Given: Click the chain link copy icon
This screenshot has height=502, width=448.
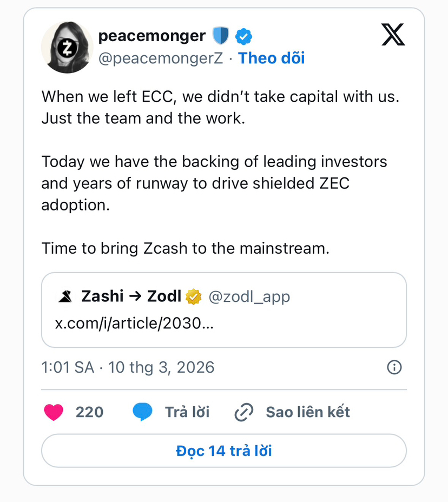Looking at the screenshot, I should [244, 413].
